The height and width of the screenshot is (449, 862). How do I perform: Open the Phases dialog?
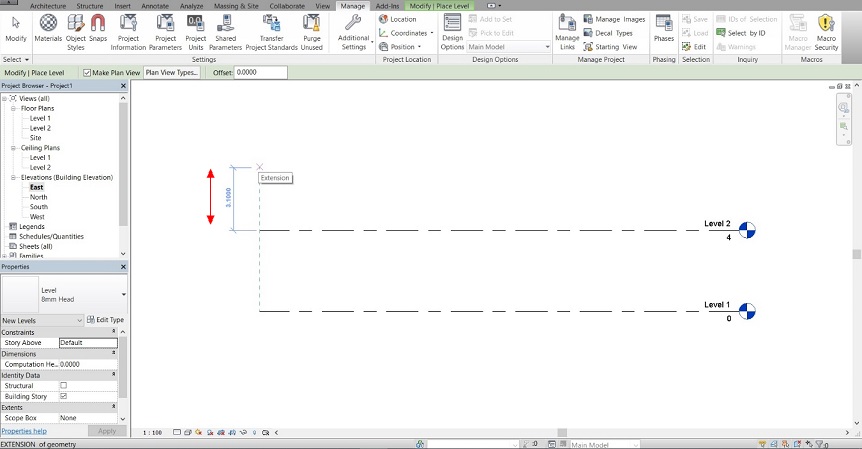coord(663,28)
